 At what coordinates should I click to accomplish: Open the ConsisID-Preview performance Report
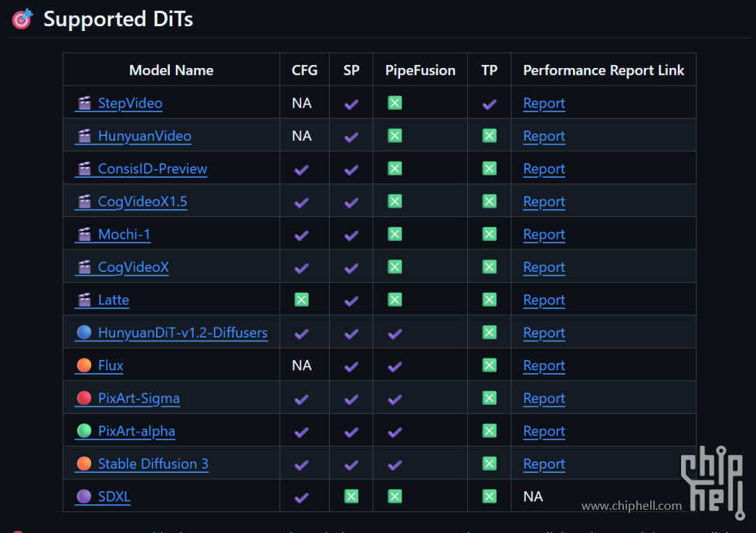[544, 169]
